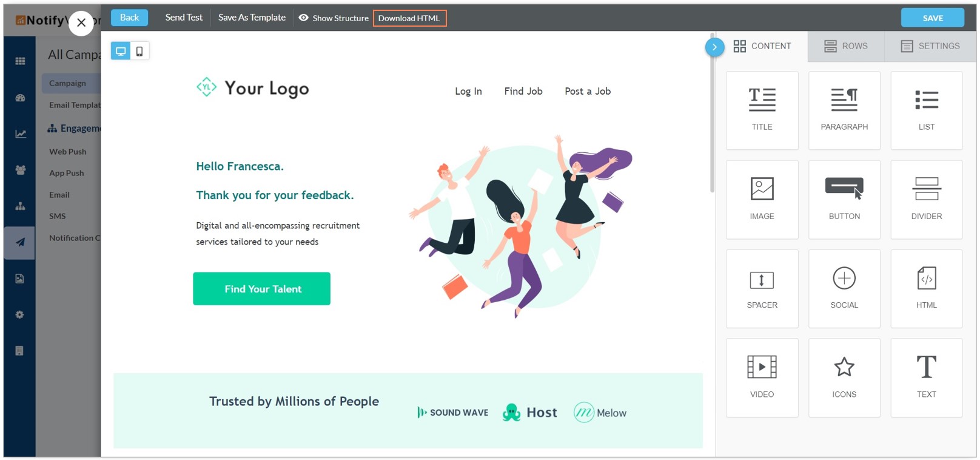The height and width of the screenshot is (460, 980).
Task: Open the Rows tab
Action: click(846, 46)
